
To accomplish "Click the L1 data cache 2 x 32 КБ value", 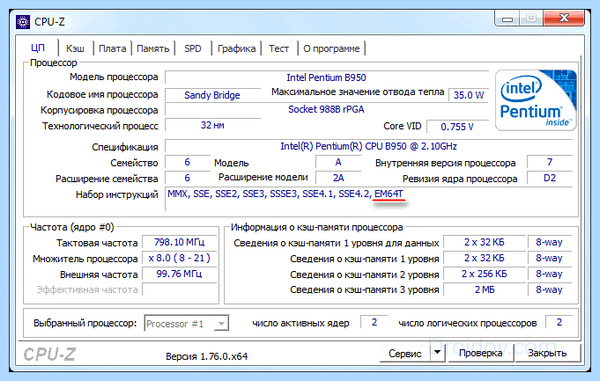I will 484,242.
